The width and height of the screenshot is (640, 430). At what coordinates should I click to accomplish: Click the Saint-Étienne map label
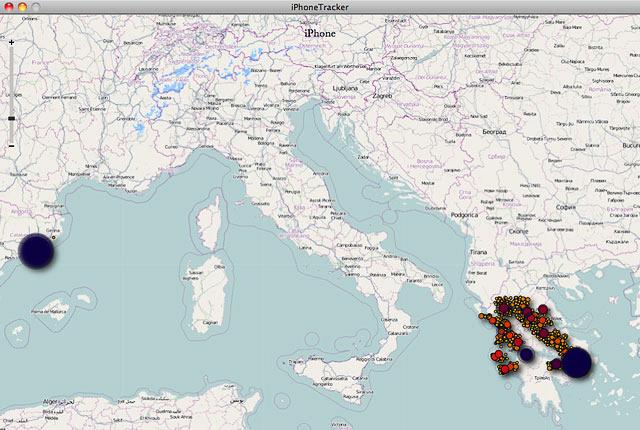(x=92, y=109)
